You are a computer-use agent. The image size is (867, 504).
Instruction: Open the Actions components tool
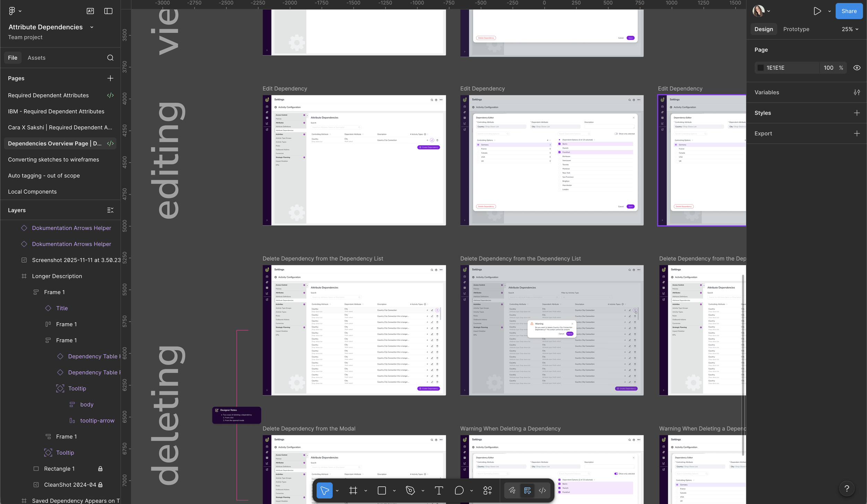487,490
